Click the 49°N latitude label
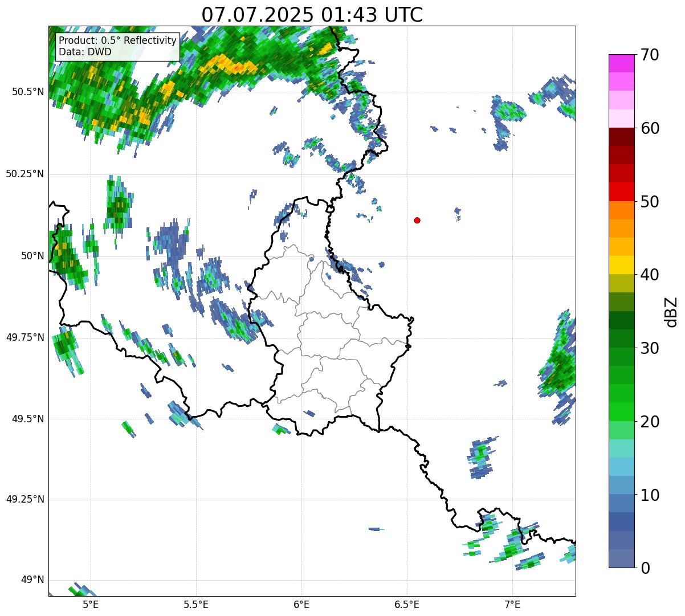Image resolution: width=685 pixels, height=616 pixels. [x=32, y=580]
